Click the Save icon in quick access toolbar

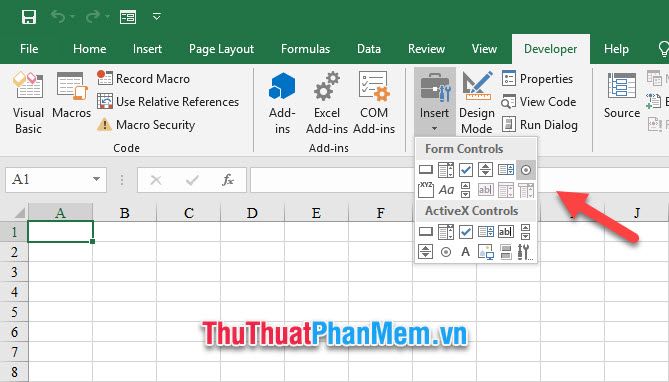pyautogui.click(x=29, y=17)
